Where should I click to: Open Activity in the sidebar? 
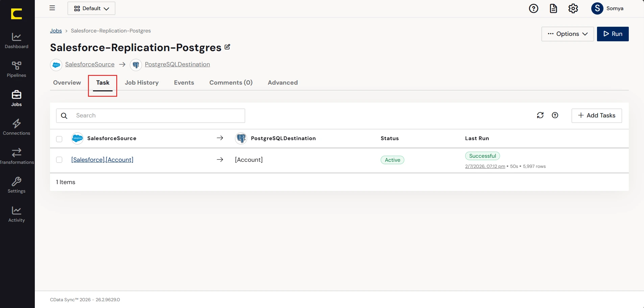coord(17,214)
